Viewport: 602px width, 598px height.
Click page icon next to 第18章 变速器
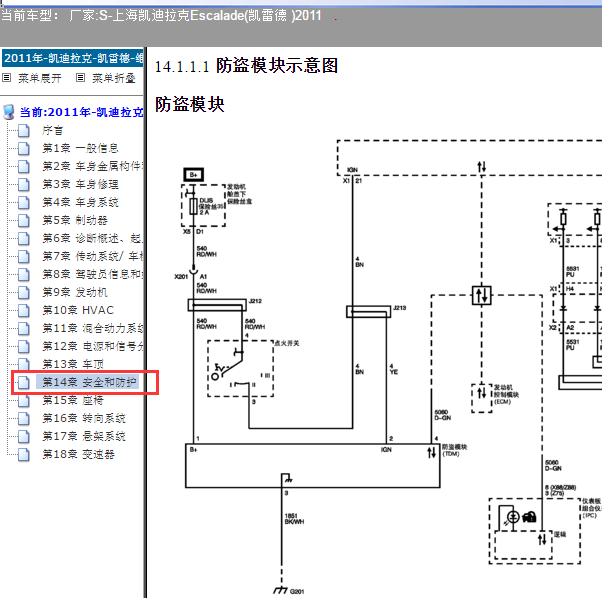(x=24, y=455)
